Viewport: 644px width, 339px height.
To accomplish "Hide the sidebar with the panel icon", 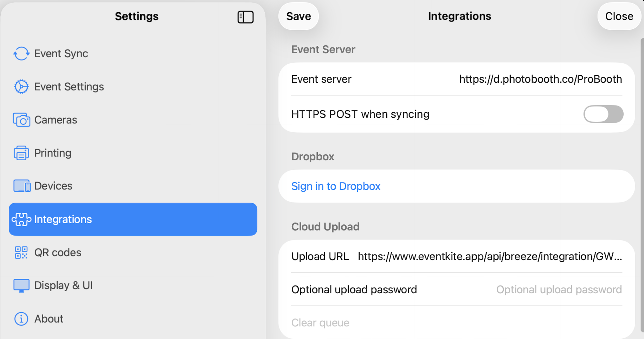I will tap(245, 17).
